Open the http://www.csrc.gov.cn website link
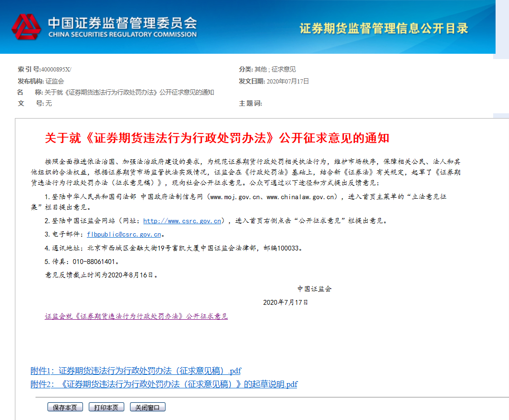Viewport: 509px width, 420px height. (182, 221)
